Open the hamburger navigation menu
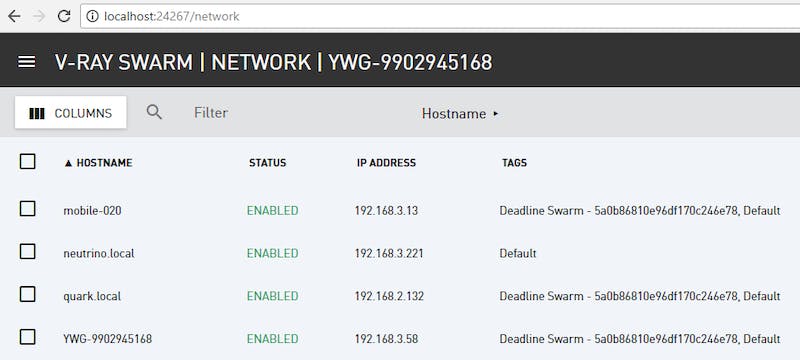This screenshot has height=360, width=800. tap(27, 62)
